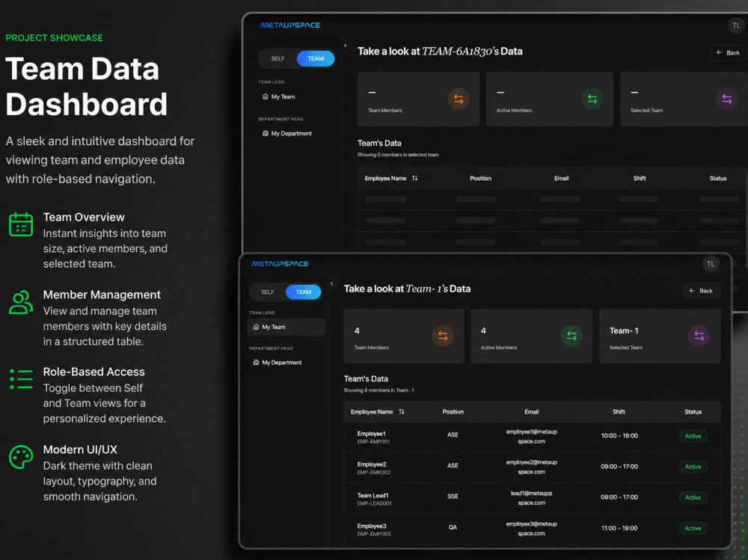Viewport: 748px width, 560px height.
Task: Click Team Data Dashboard heading
Action: click(x=86, y=86)
